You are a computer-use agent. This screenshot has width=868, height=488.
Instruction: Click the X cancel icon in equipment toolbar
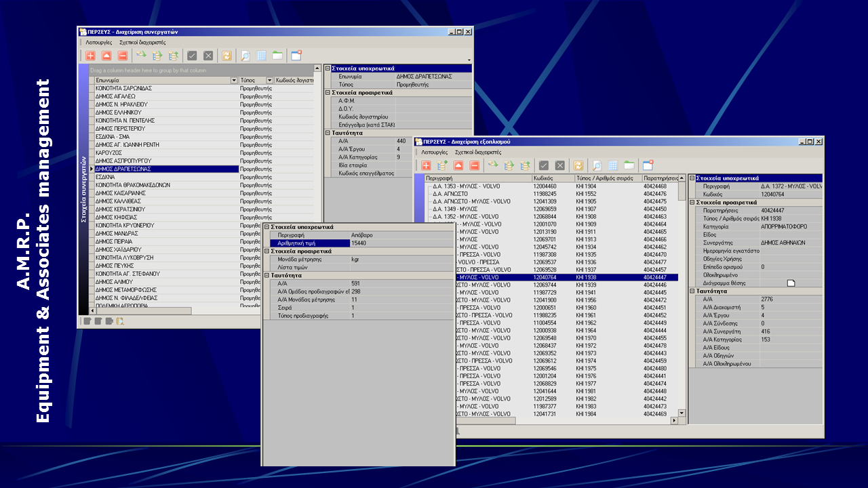click(560, 165)
